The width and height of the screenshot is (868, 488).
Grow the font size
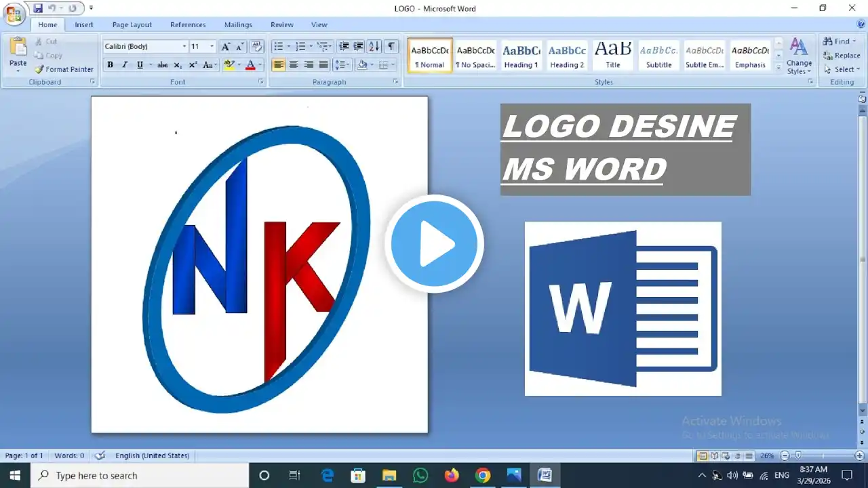pyautogui.click(x=226, y=47)
